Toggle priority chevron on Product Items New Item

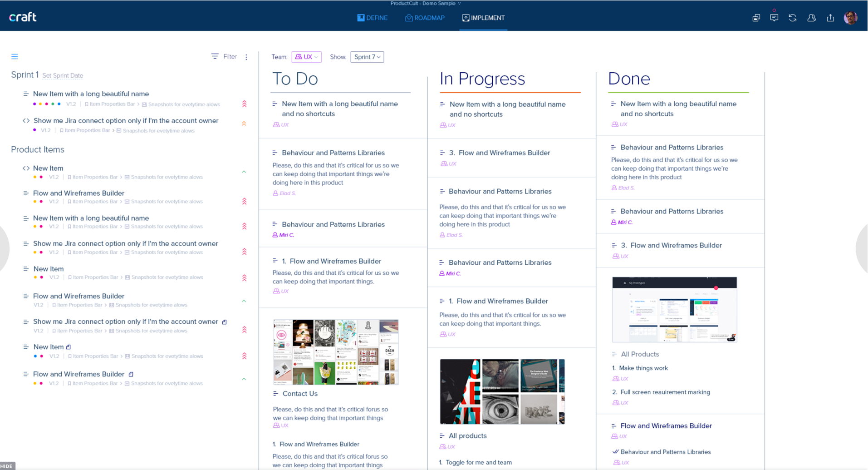[244, 172]
